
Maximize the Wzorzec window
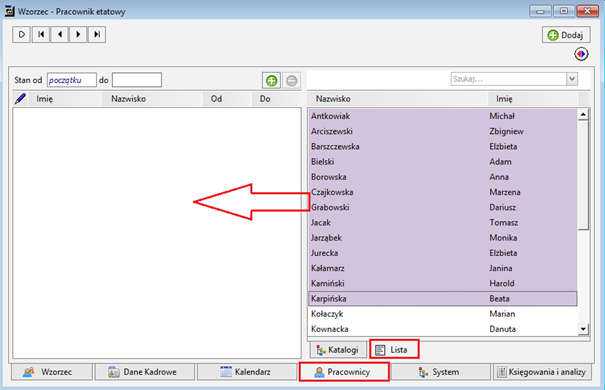click(564, 11)
